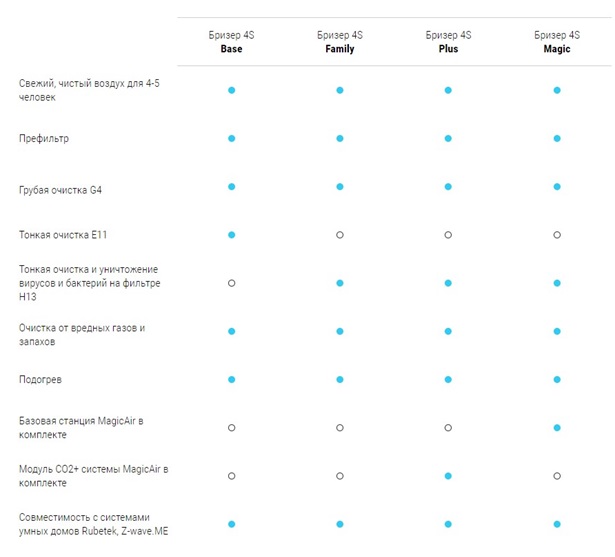Screen dimensions: 615x557
Task: Click the Бризер 4S Magic column header
Action: pyautogui.click(x=557, y=42)
